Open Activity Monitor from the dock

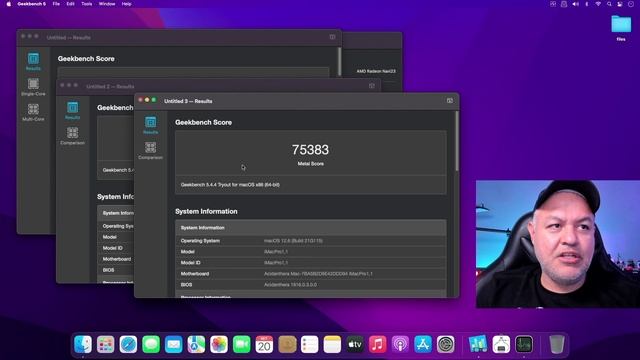pos(524,344)
